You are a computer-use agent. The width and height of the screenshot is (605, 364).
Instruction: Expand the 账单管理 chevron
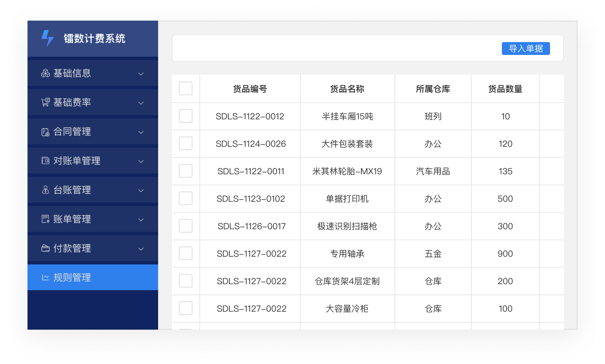[x=141, y=220]
